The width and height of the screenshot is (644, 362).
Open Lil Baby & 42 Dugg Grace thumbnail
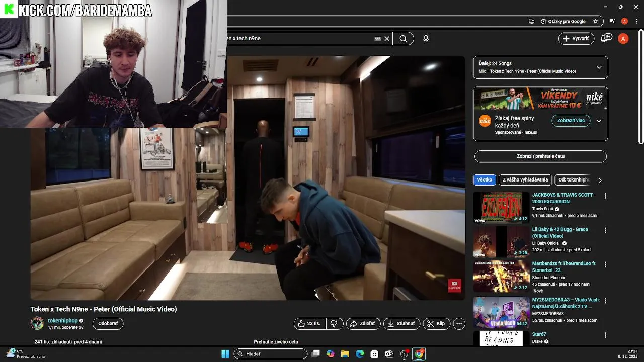(x=501, y=242)
